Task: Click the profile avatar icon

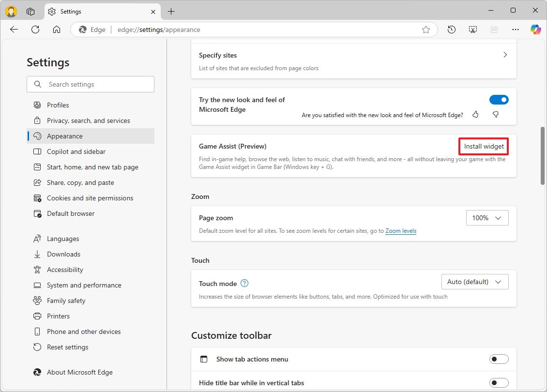Action: (11, 12)
